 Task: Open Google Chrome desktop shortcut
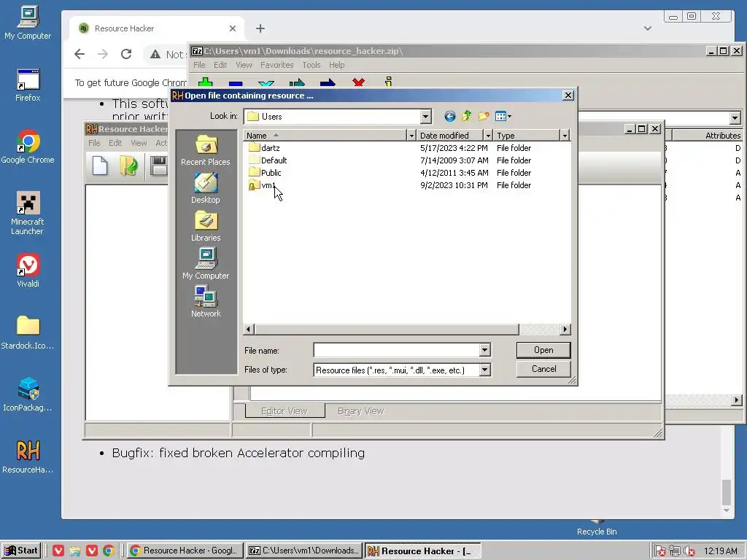[x=28, y=147]
